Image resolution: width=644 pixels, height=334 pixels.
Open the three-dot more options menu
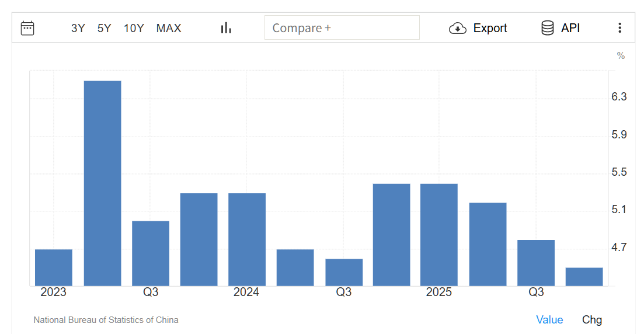click(619, 28)
